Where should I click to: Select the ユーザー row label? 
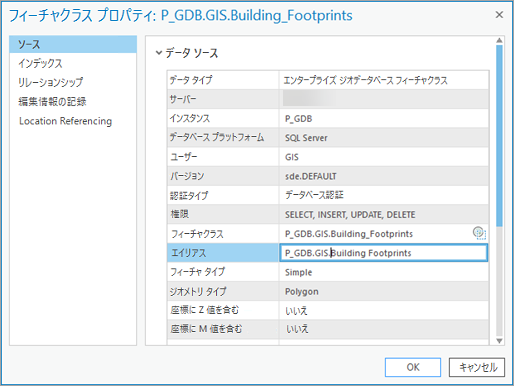tap(184, 157)
